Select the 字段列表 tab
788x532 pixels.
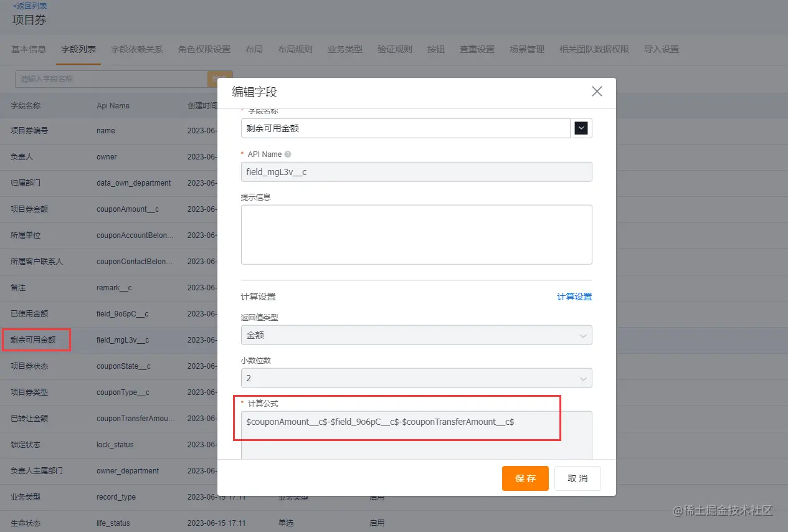click(x=78, y=49)
